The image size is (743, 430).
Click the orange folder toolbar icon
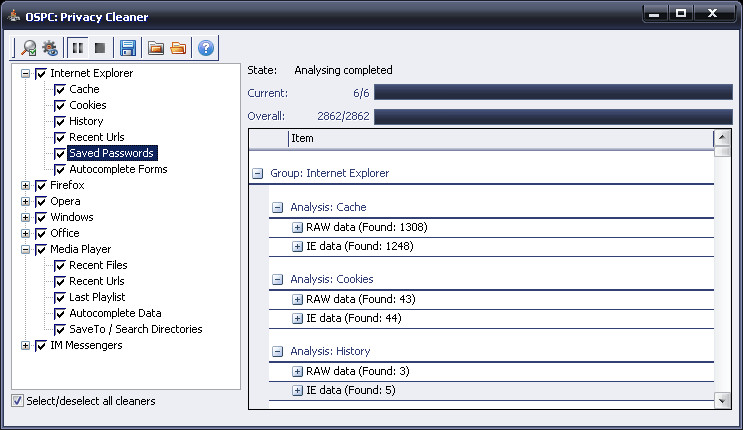coord(178,48)
